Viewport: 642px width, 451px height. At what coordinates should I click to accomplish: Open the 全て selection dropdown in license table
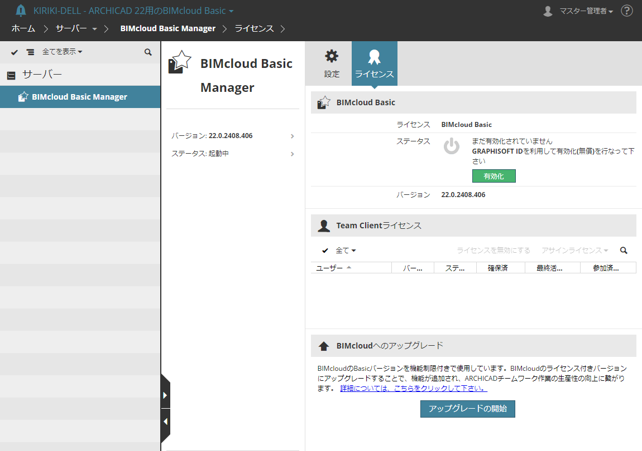346,250
